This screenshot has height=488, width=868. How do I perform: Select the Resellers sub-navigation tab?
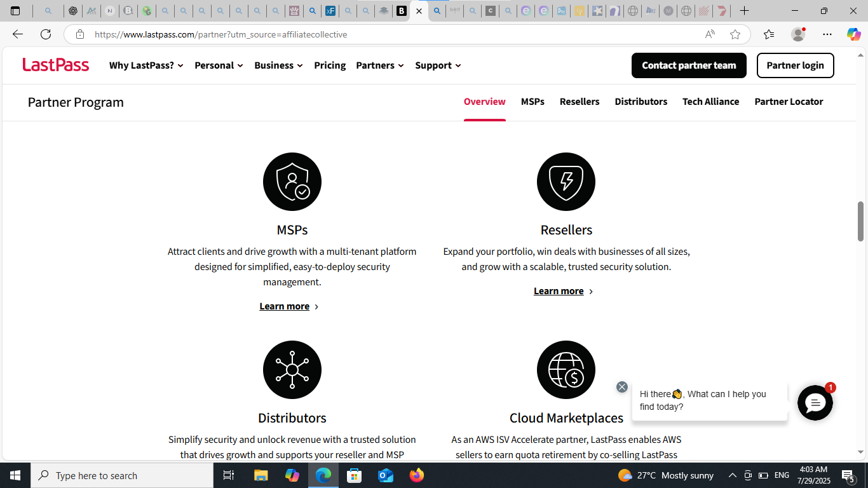tap(580, 102)
